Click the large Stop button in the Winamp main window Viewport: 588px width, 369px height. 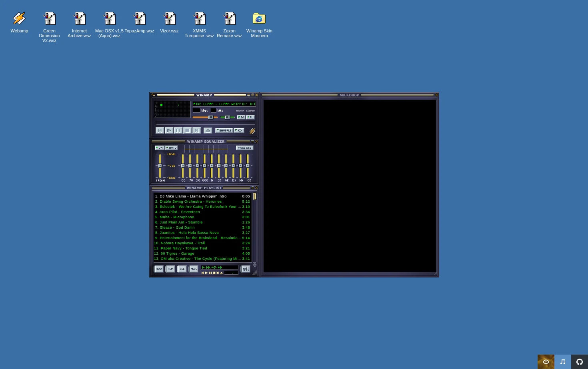[x=188, y=130]
